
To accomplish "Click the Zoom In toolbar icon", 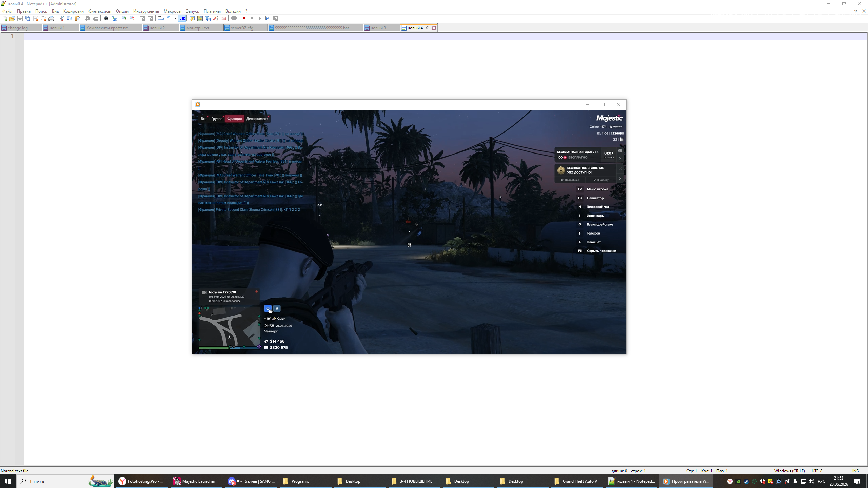I will point(124,18).
